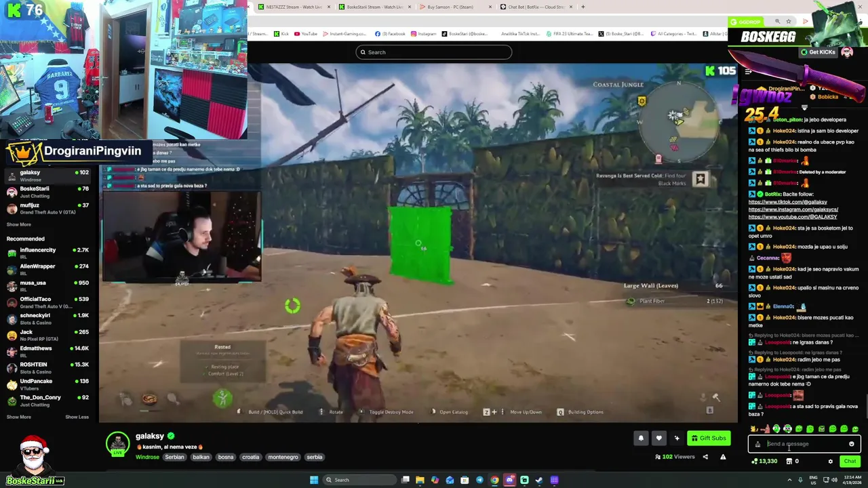The image size is (868, 488).
Task: Expand Show More under recommended list
Action: (19, 417)
